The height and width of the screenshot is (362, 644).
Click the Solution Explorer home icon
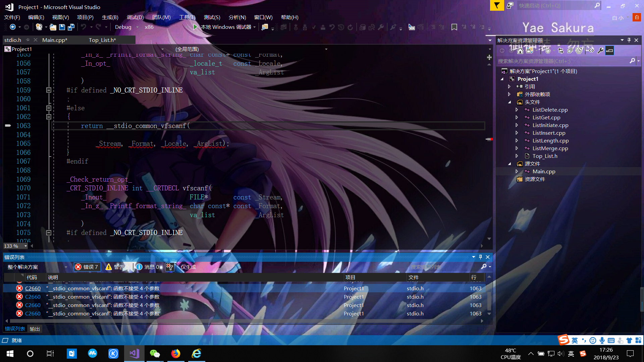[520, 51]
